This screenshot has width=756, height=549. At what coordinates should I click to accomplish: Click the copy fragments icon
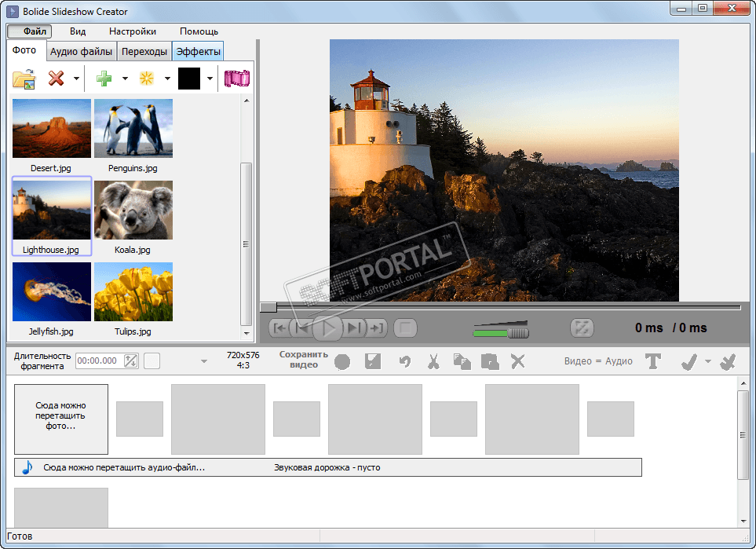click(x=462, y=361)
